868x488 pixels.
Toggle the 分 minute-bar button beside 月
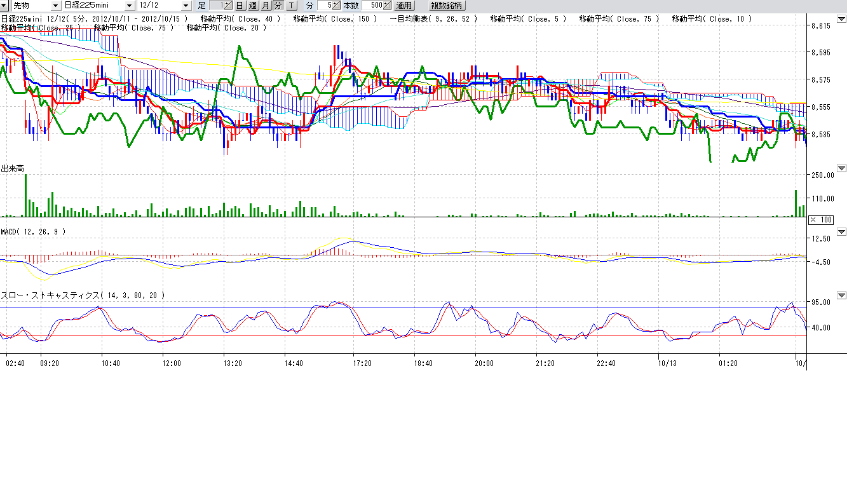[278, 5]
